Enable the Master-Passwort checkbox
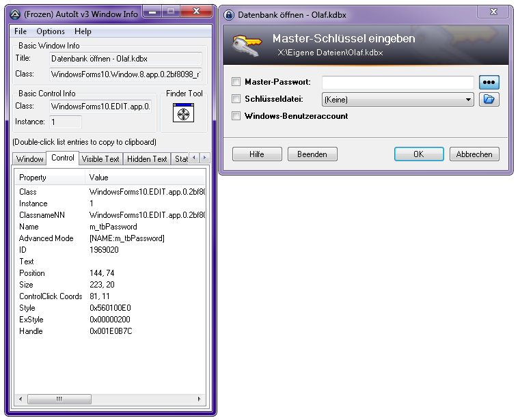This screenshot has width=520, height=420. point(236,82)
